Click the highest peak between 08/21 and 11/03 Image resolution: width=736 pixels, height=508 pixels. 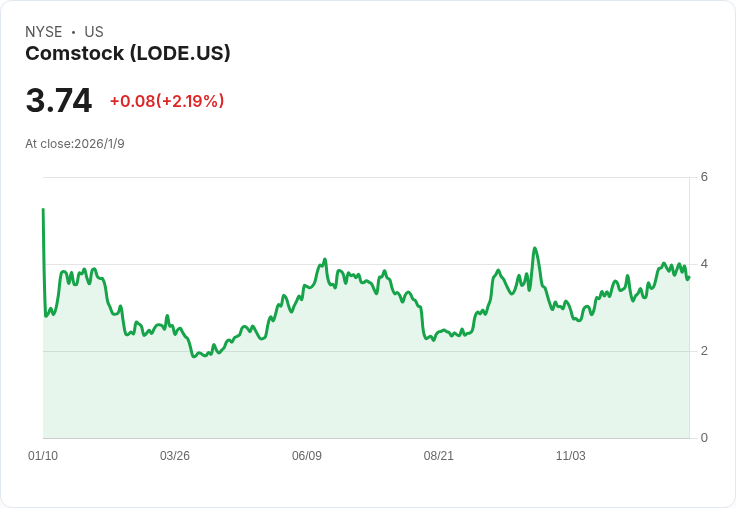click(x=535, y=249)
